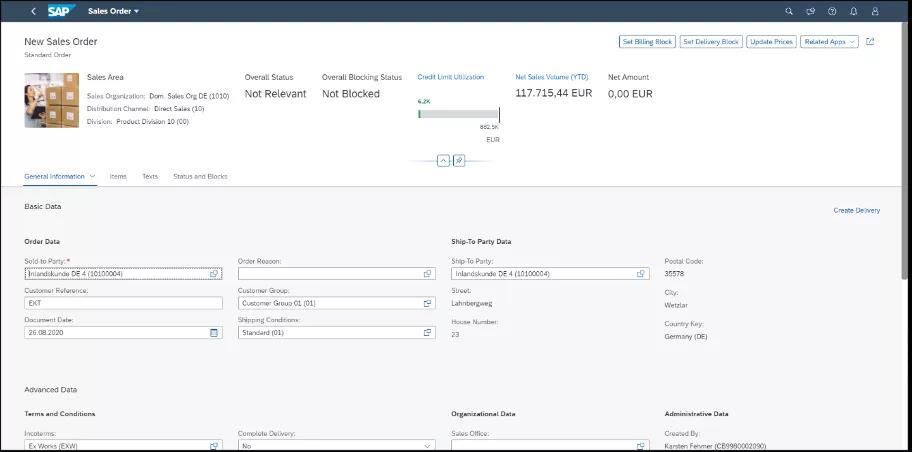Screen dimensions: 912x452
Task: Click the Germany (DE) country key value
Action: pos(686,336)
